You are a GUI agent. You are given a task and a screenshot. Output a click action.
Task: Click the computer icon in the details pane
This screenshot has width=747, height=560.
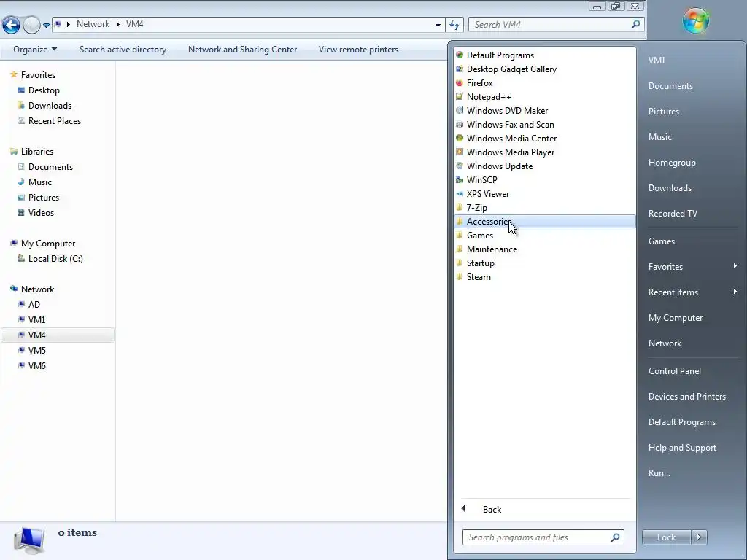pos(29,540)
